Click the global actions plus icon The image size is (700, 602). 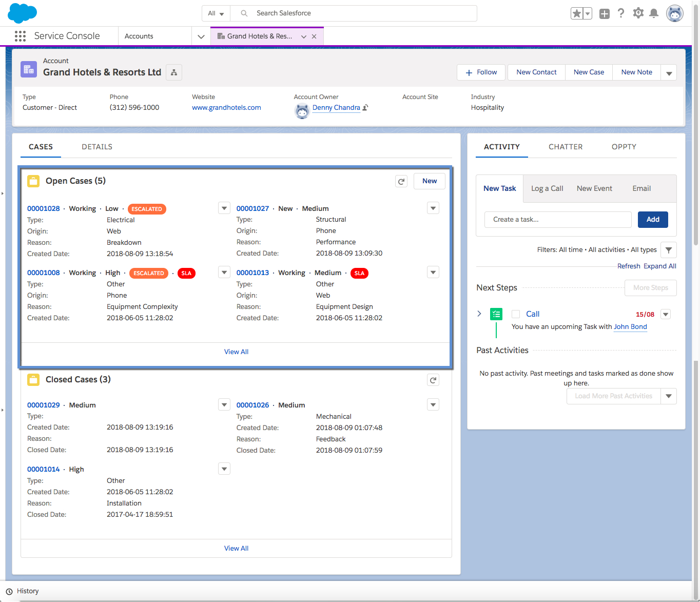[x=605, y=14]
